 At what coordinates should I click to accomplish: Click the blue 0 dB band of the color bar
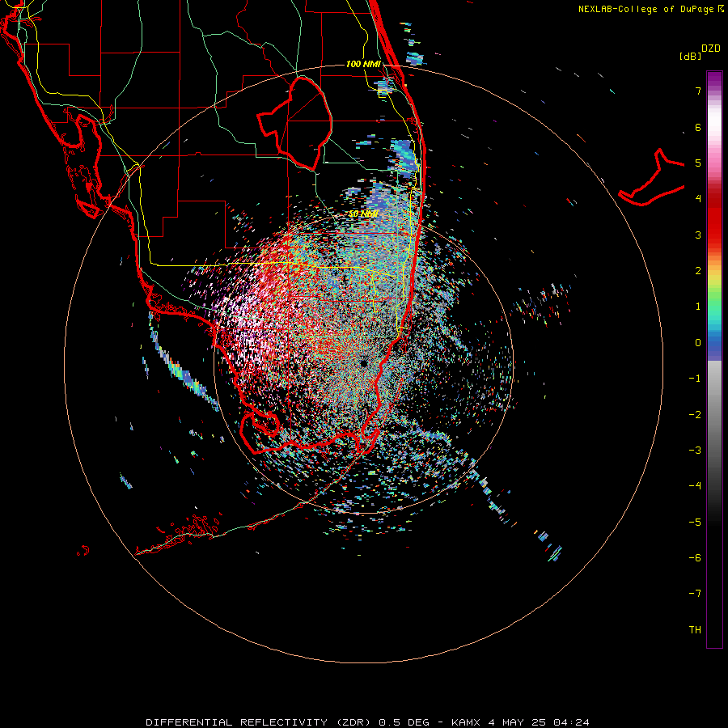(x=714, y=343)
